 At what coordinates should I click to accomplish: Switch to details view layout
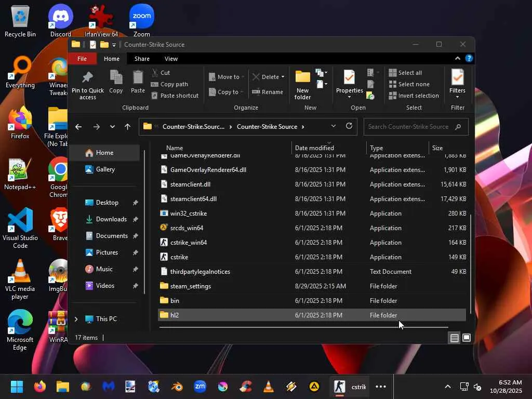455,338
